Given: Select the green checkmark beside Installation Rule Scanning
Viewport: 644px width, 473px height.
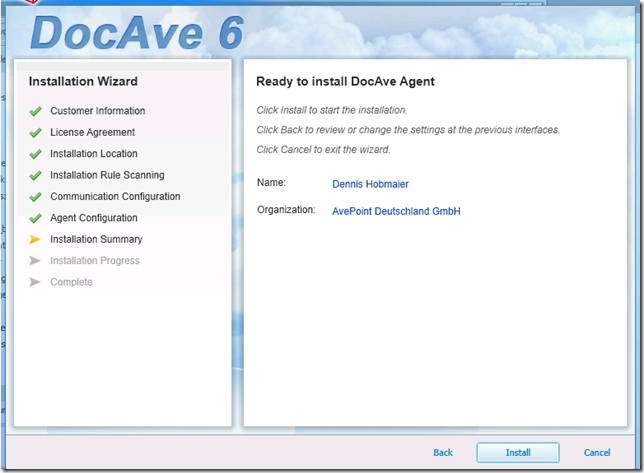Looking at the screenshot, I should [x=36, y=175].
